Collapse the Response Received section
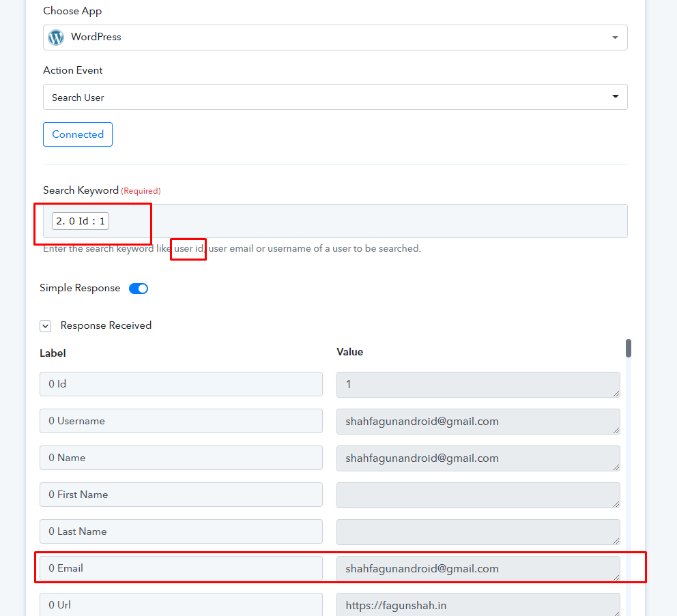Image resolution: width=677 pixels, height=616 pixels. pos(45,326)
